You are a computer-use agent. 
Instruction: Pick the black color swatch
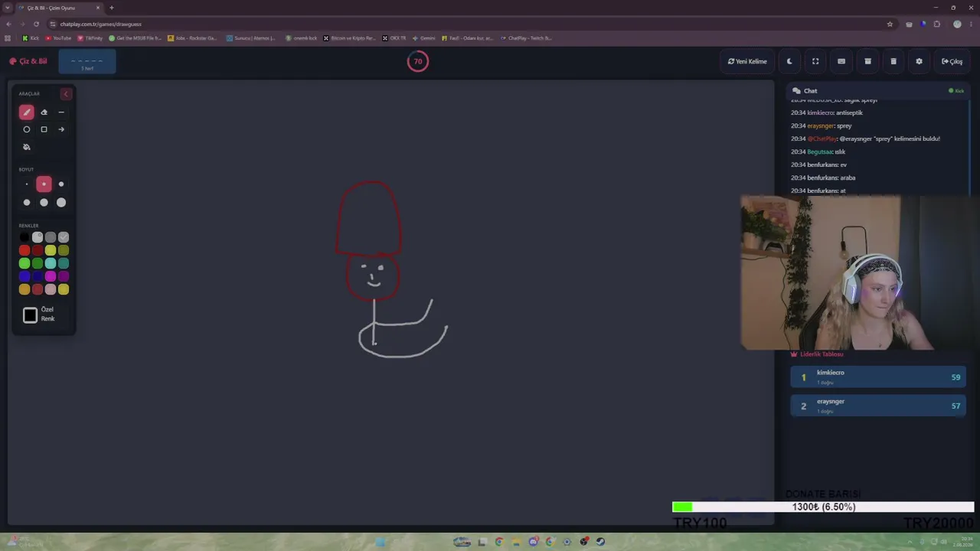pos(24,237)
